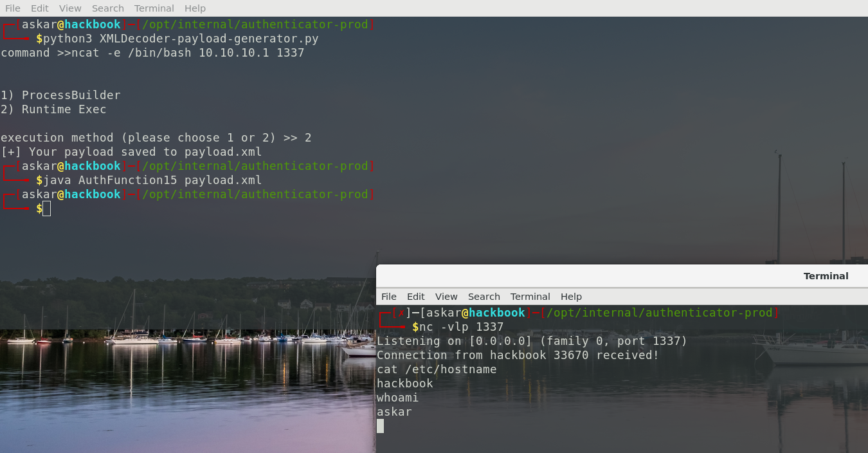Click the block cursor in front terminal

tap(380, 426)
